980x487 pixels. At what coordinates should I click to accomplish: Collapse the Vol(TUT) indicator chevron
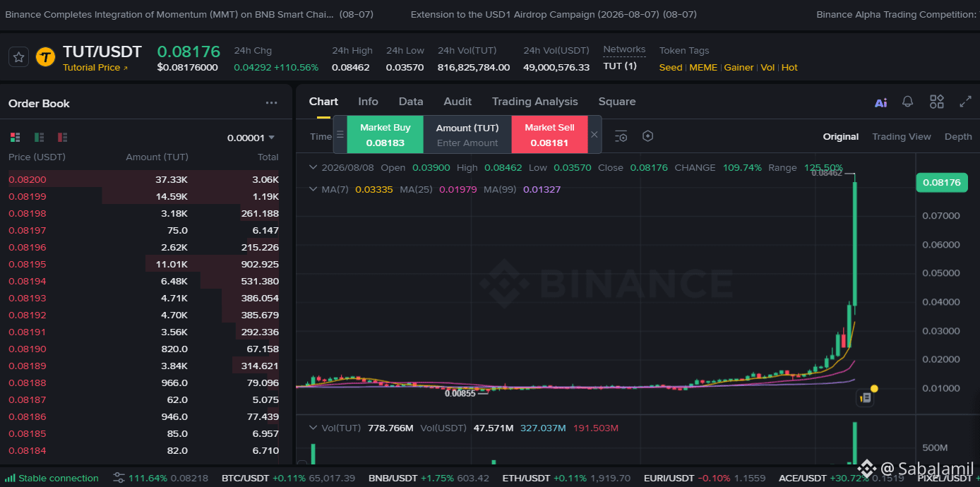pos(313,428)
